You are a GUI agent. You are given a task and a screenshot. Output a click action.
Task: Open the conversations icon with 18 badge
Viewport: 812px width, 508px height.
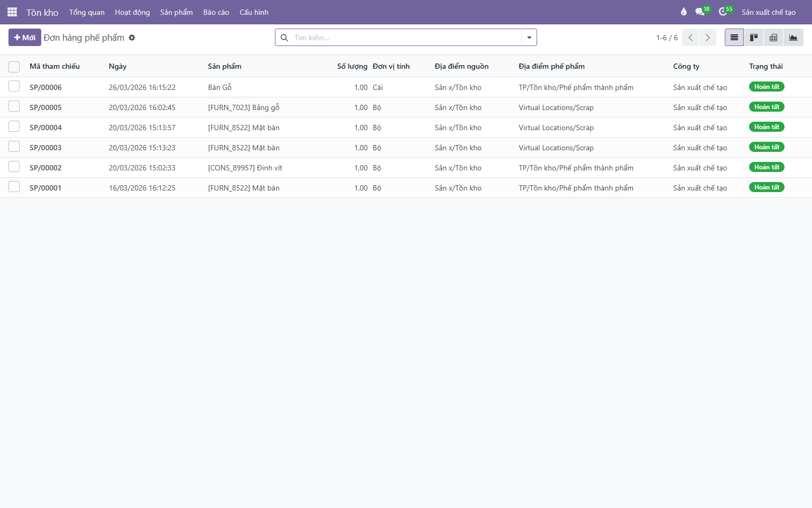click(x=702, y=12)
